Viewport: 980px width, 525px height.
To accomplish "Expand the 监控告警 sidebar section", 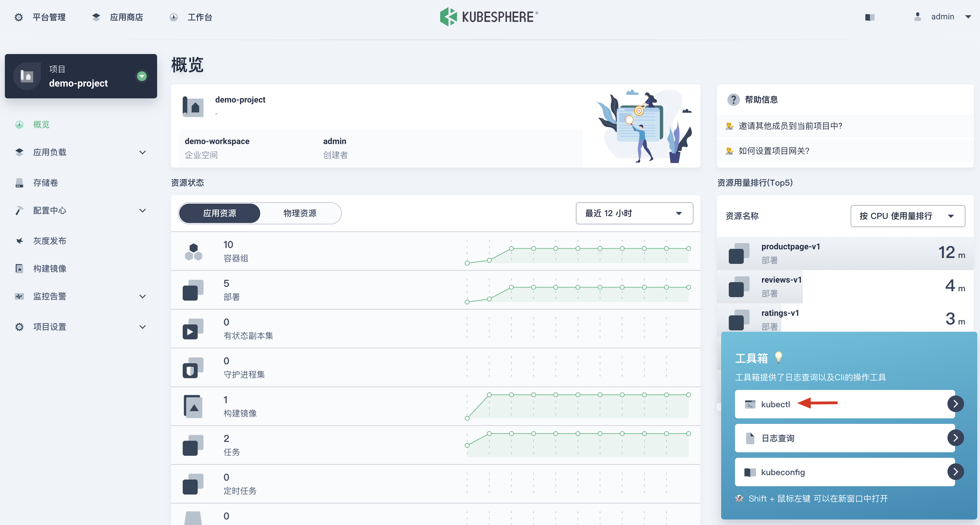I will click(x=142, y=296).
